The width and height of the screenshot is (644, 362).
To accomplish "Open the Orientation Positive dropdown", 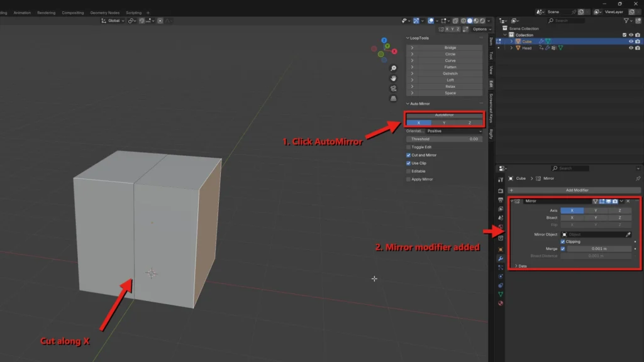I will click(454, 131).
